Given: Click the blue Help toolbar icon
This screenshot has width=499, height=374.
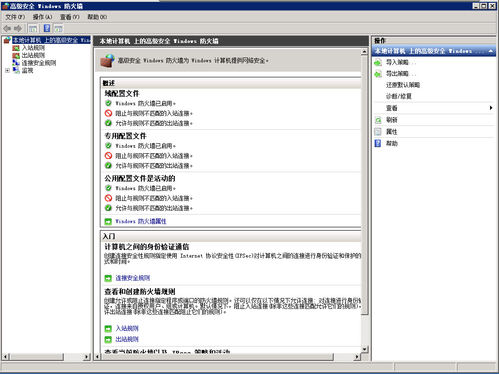Looking at the screenshot, I should [x=47, y=28].
